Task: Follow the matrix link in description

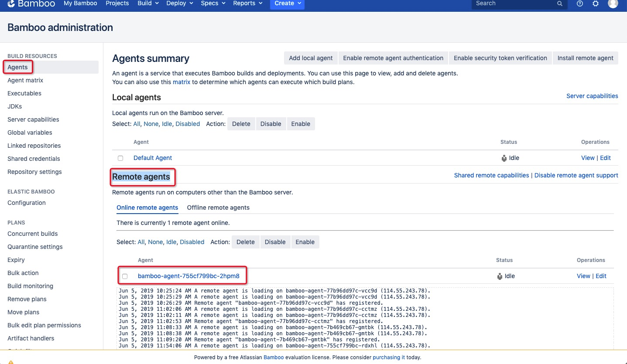Action: [182, 82]
